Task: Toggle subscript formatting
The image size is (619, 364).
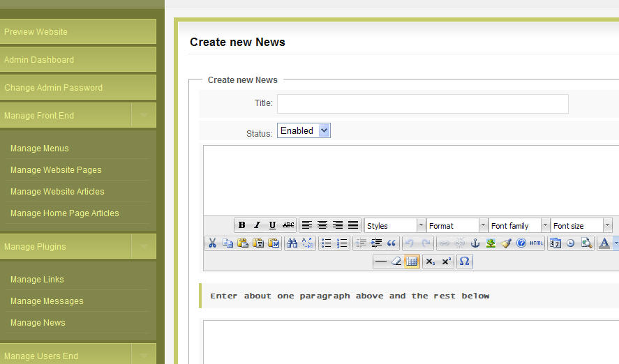Action: click(431, 261)
